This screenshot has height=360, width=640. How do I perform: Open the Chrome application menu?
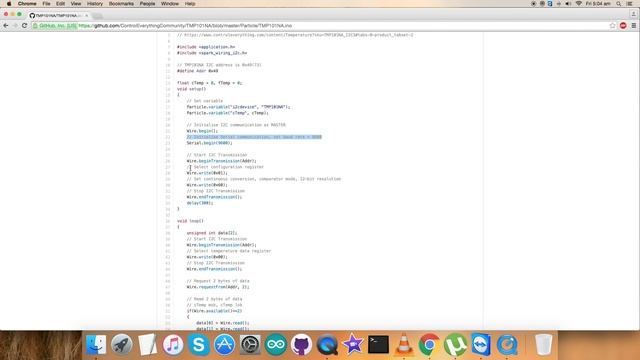[27, 4]
